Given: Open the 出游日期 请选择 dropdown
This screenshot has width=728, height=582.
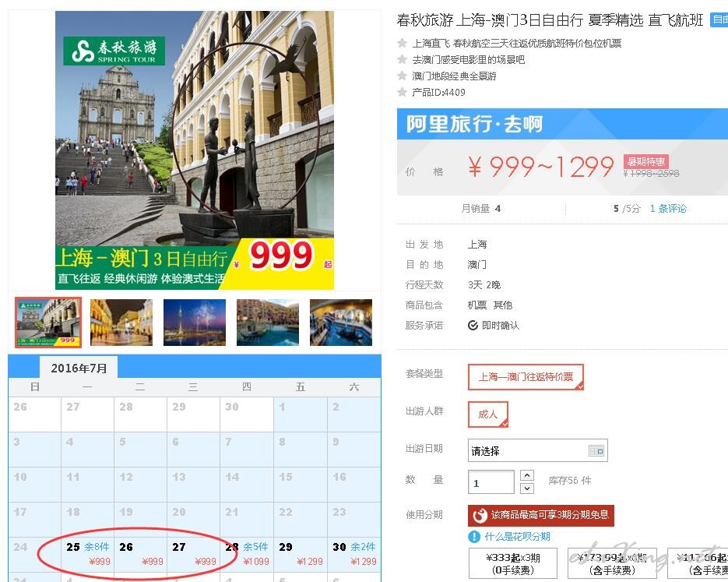Looking at the screenshot, I should point(538,450).
